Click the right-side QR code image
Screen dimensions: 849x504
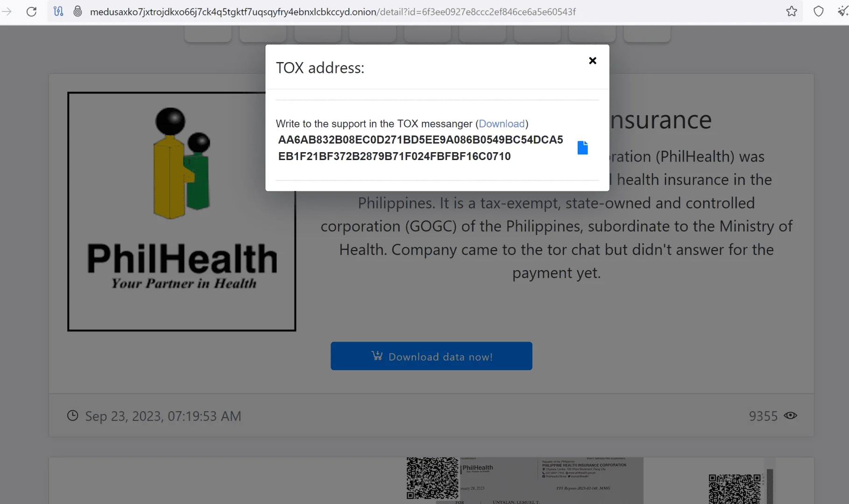[x=735, y=489]
